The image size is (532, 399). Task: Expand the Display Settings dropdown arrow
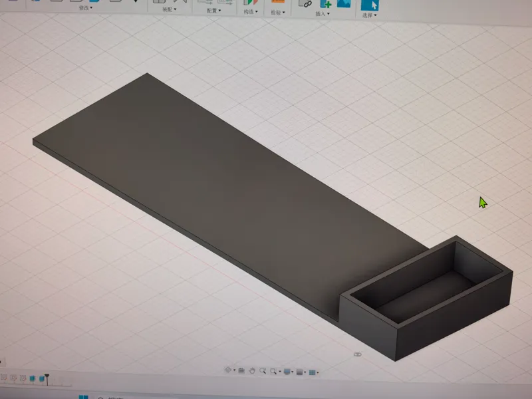pyautogui.click(x=292, y=372)
